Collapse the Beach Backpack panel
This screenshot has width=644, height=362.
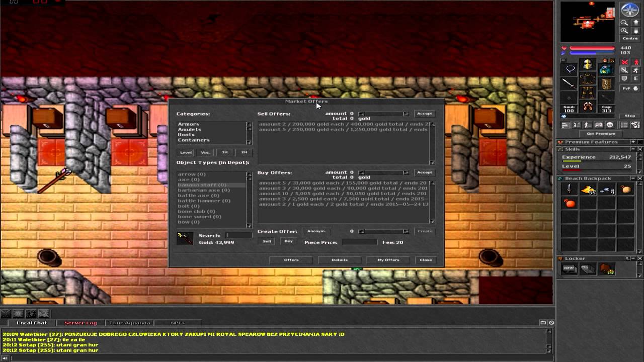tap(633, 178)
